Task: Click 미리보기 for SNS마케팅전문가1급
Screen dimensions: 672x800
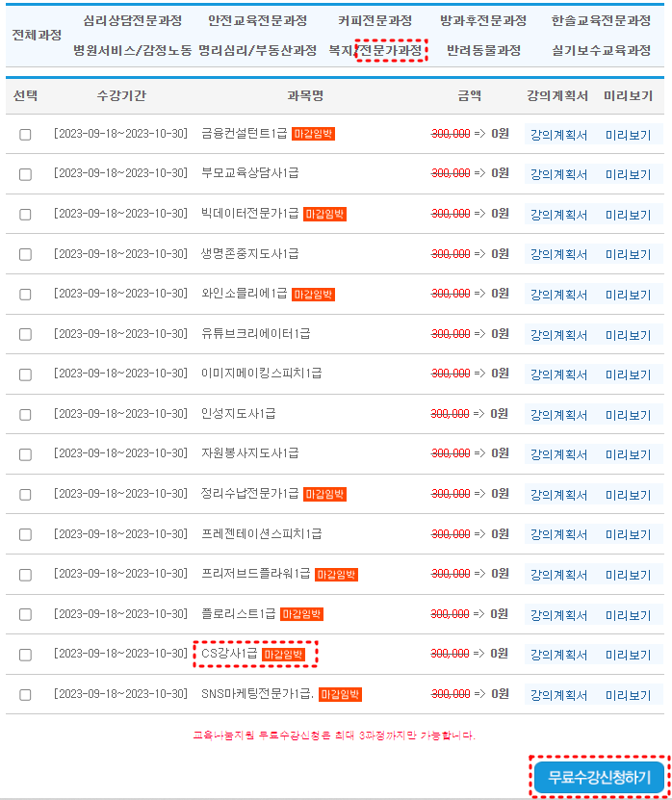Action: [628, 695]
